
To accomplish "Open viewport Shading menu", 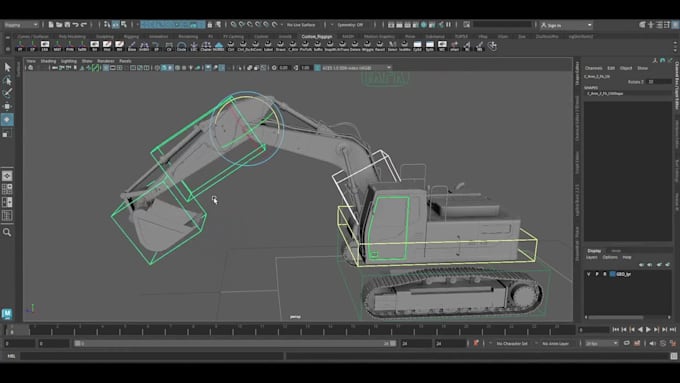I will tap(48, 61).
